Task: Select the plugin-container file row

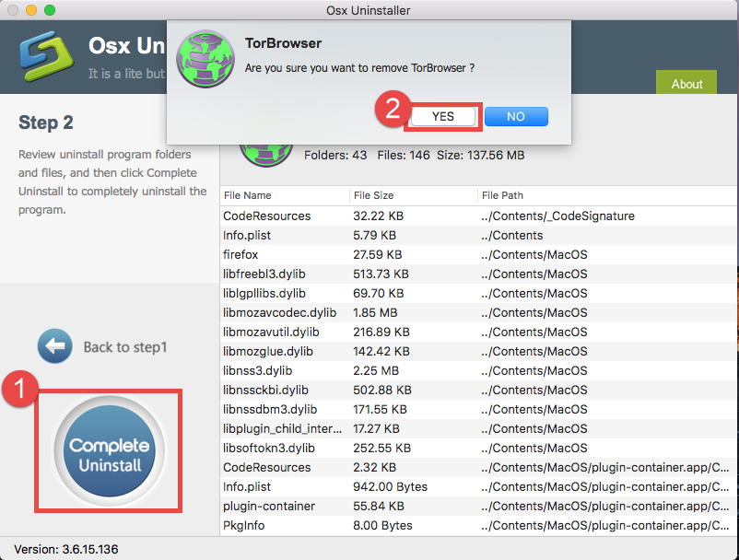Action: pos(478,506)
